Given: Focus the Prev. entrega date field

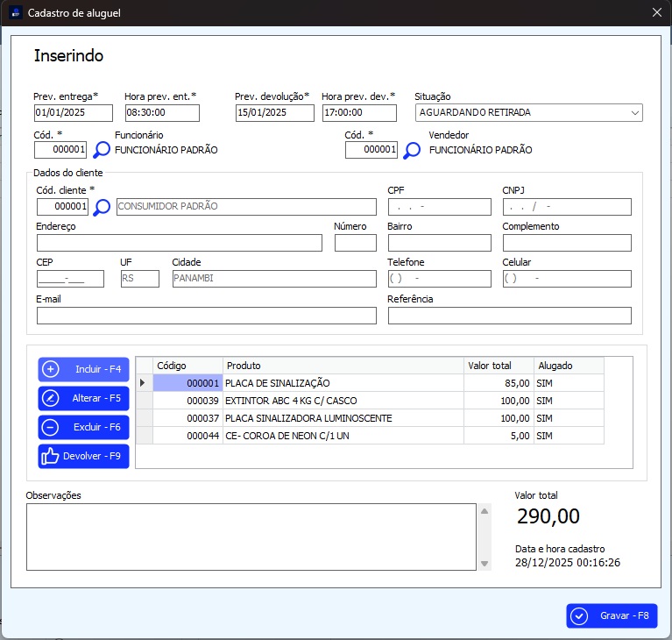Looking at the screenshot, I should [73, 113].
